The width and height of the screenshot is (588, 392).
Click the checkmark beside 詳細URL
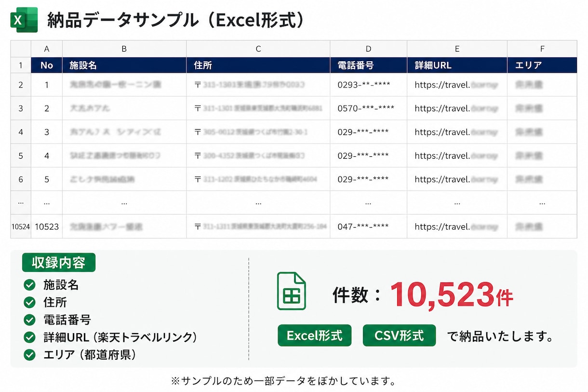point(30,337)
